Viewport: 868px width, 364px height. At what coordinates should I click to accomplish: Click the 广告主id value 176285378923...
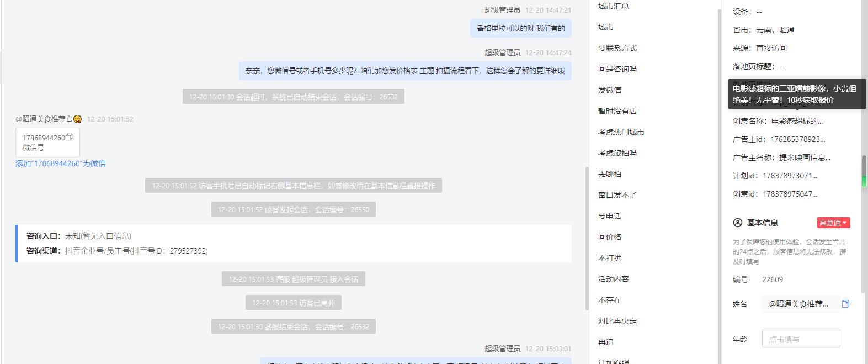[798, 139]
